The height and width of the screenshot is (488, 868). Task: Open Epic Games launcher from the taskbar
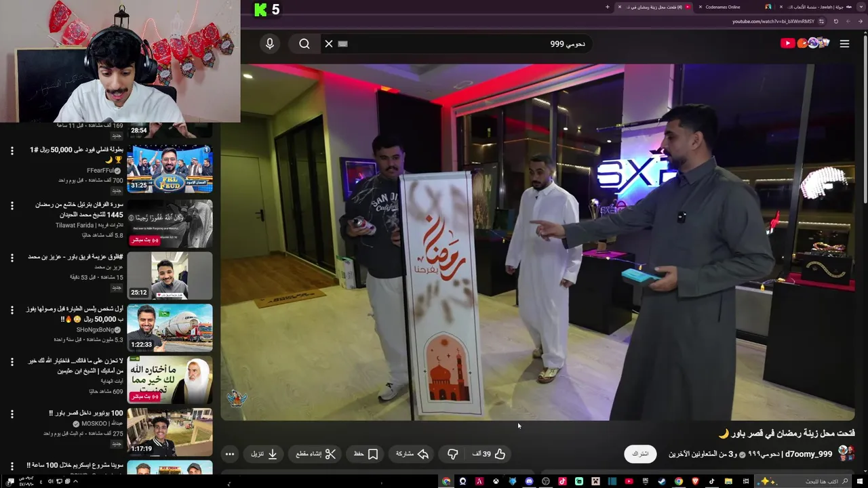(645, 481)
